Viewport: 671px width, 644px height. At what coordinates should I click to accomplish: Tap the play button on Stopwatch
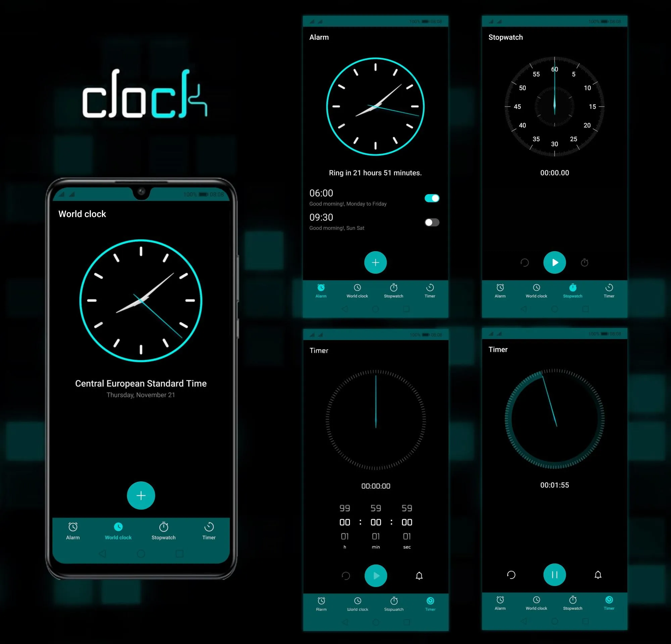[554, 262]
